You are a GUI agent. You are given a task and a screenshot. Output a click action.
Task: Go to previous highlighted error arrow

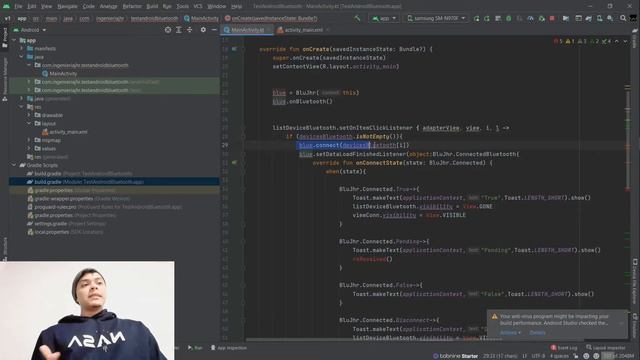617,41
